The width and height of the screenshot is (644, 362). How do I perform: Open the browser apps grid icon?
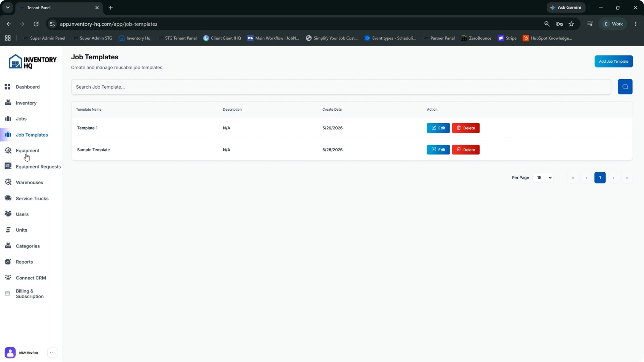8,38
